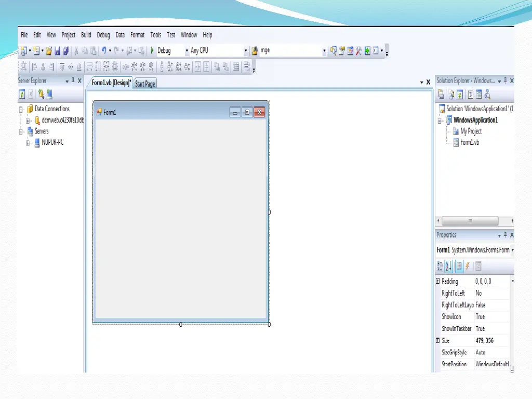Select Form1.vb in Solution Explorer
532x399 pixels.
(x=470, y=142)
